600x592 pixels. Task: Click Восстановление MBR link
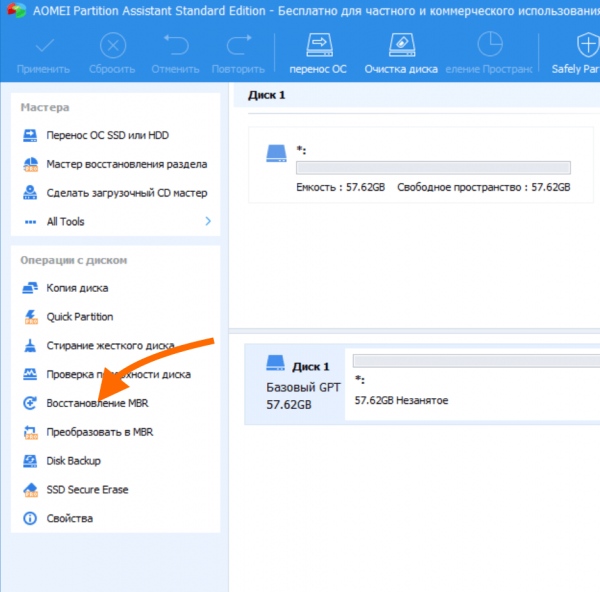(98, 403)
